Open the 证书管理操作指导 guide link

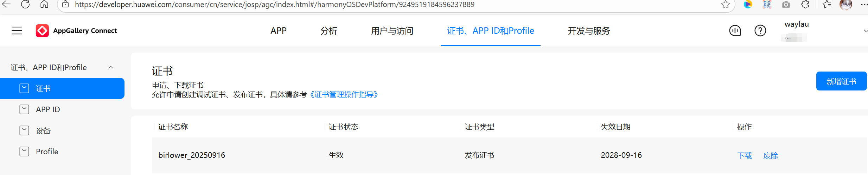pos(344,95)
